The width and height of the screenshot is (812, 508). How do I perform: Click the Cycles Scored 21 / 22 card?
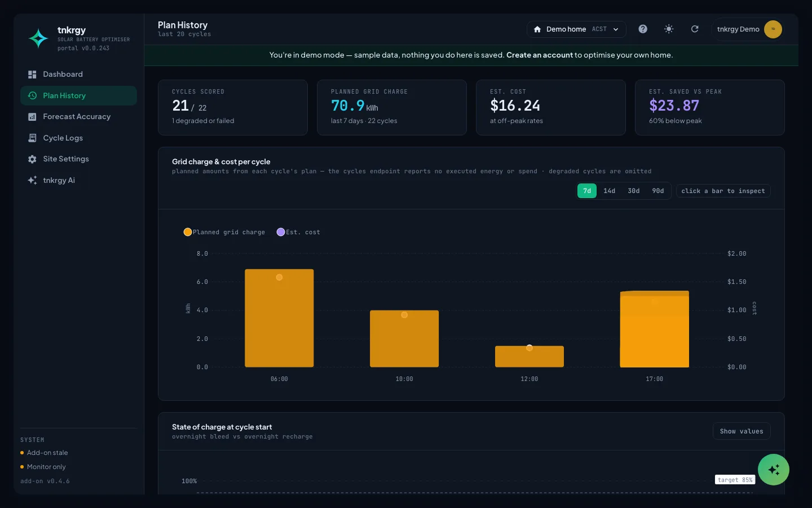pyautogui.click(x=233, y=107)
